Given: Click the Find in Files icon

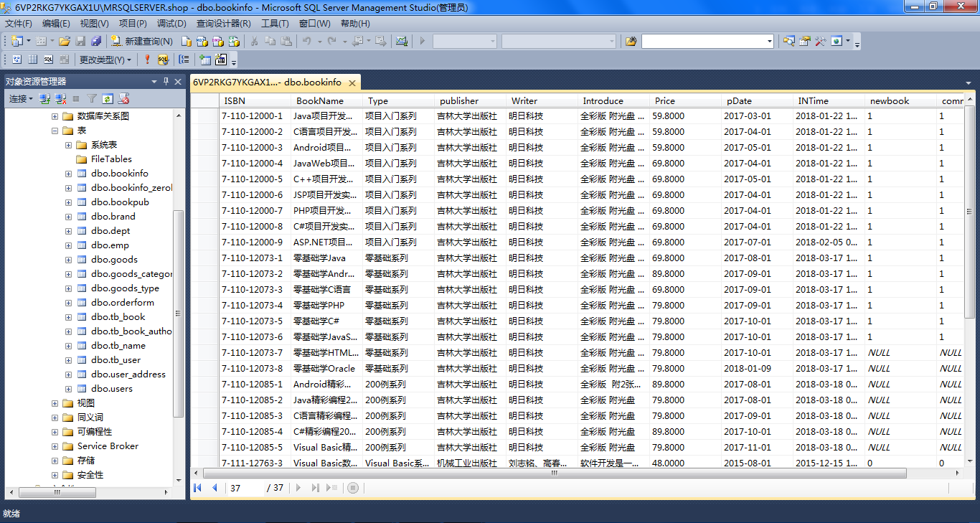Looking at the screenshot, I should [631, 42].
